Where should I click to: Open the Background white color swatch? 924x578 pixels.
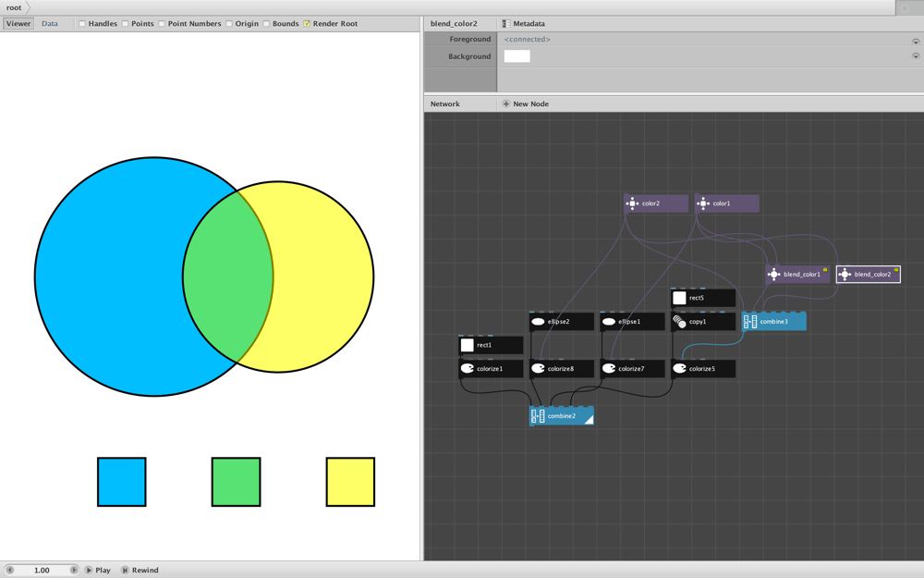coord(517,56)
